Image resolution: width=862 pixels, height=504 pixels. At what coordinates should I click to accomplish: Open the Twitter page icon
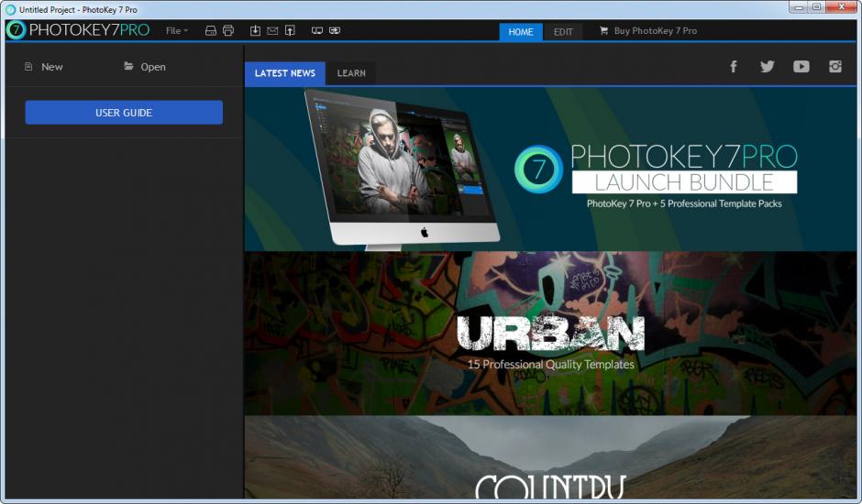(x=767, y=67)
